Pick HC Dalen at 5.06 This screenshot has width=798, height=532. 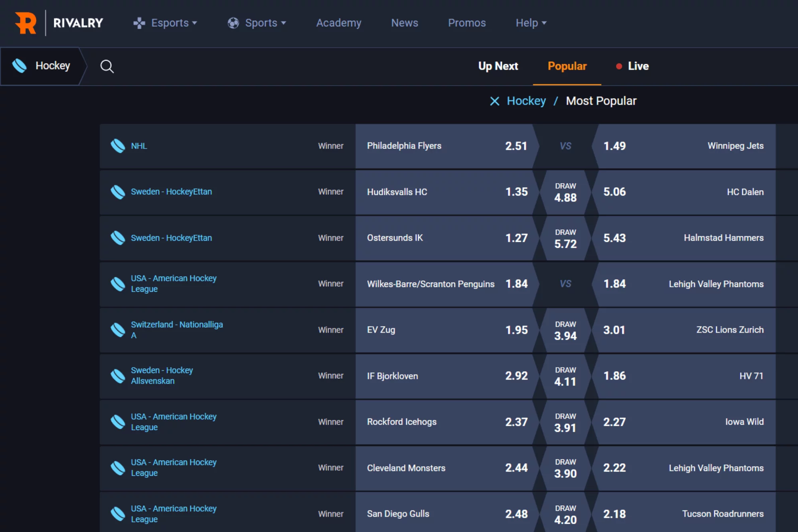pyautogui.click(x=684, y=192)
